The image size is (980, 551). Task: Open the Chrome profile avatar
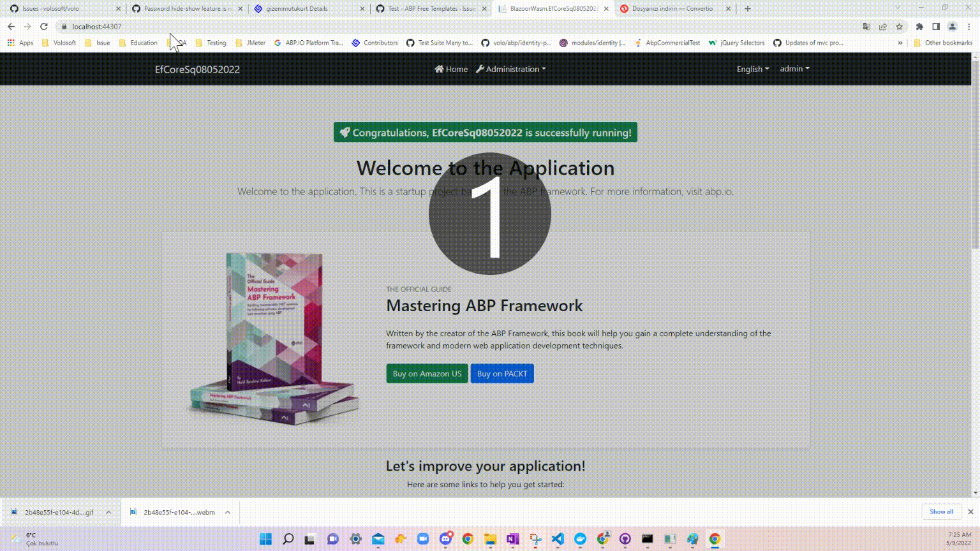pyautogui.click(x=953, y=27)
